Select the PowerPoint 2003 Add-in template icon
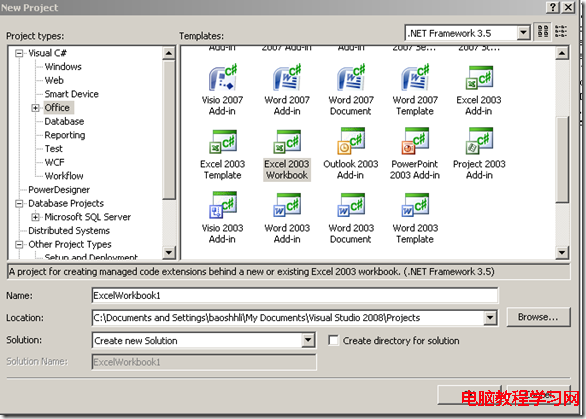The width and height of the screenshot is (586, 419). pos(415,141)
